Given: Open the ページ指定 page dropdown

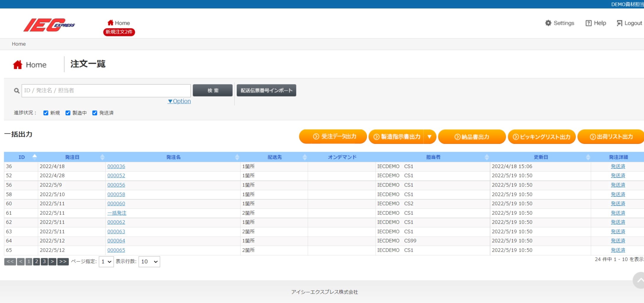Looking at the screenshot, I should (x=106, y=262).
